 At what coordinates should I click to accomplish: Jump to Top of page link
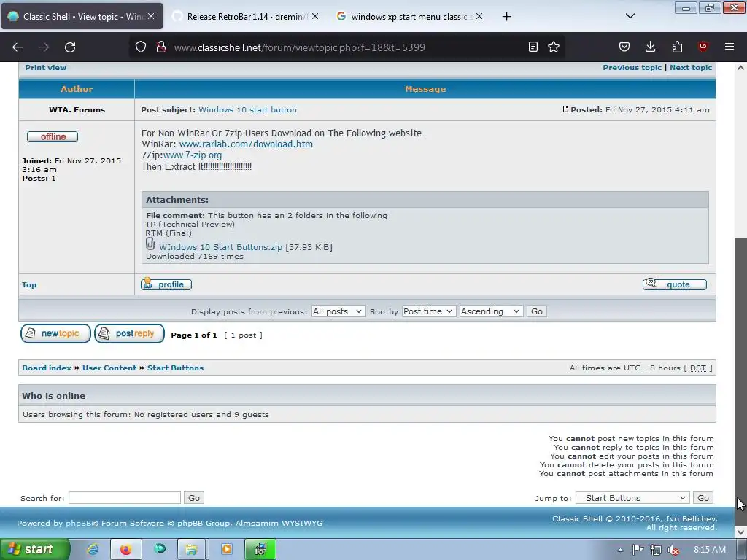click(x=29, y=285)
